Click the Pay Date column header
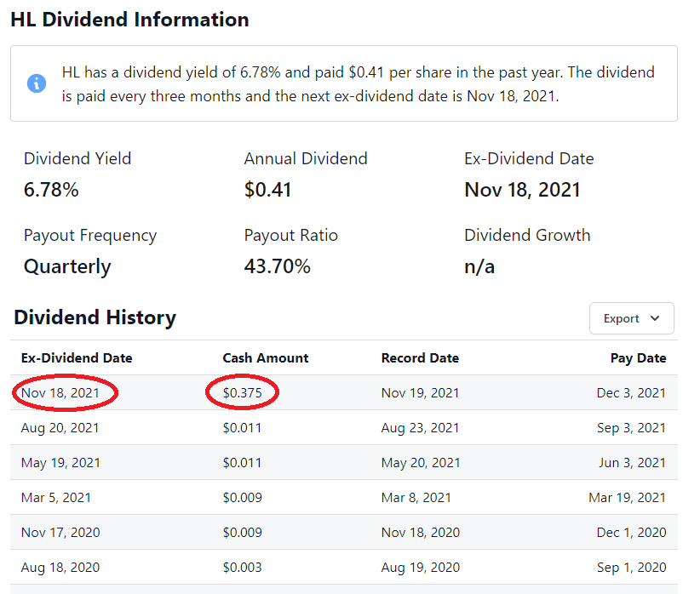Viewport: 700px width, 594px height. pyautogui.click(x=638, y=358)
